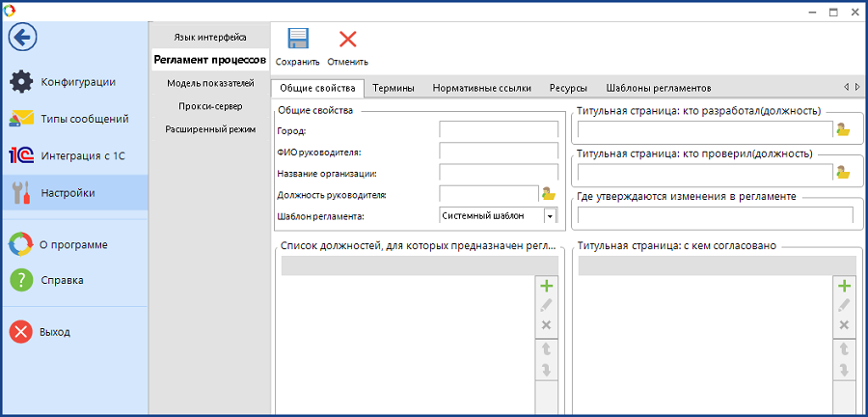Open the 1C Integration section
Screen dimensions: 868x417
21,155
